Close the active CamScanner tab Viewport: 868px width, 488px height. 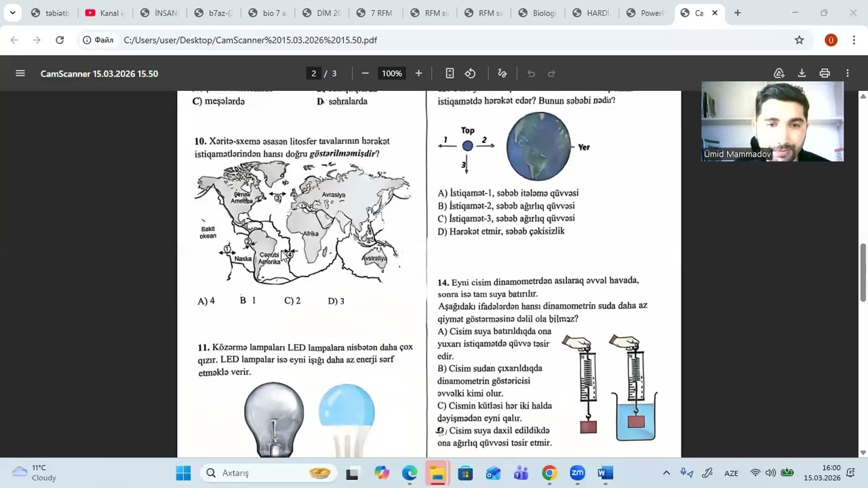click(x=714, y=13)
